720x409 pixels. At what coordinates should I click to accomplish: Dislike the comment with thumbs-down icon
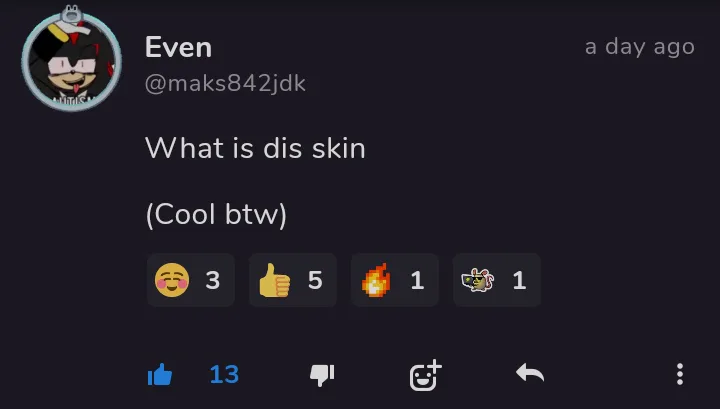[x=322, y=375]
